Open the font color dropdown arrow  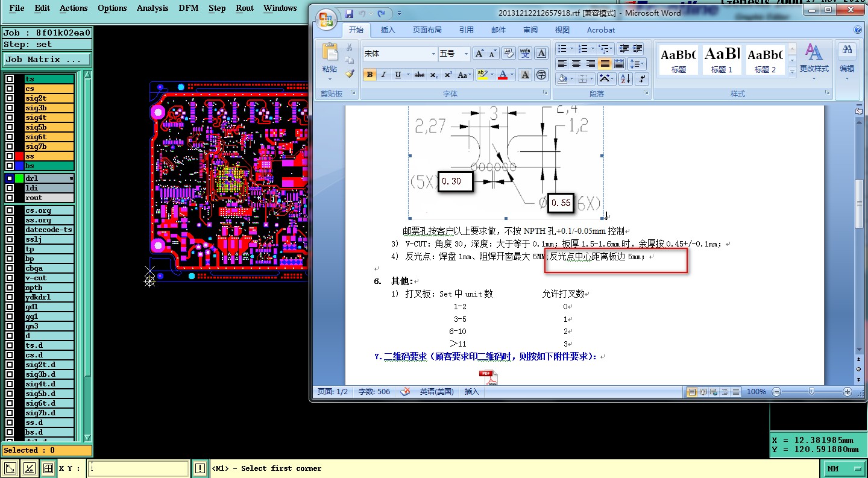[512, 75]
